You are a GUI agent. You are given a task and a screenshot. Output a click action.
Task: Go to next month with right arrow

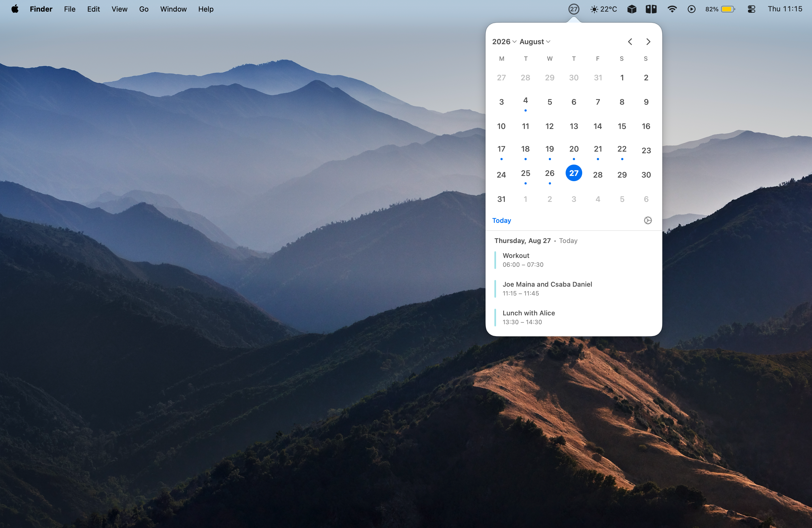pos(648,42)
